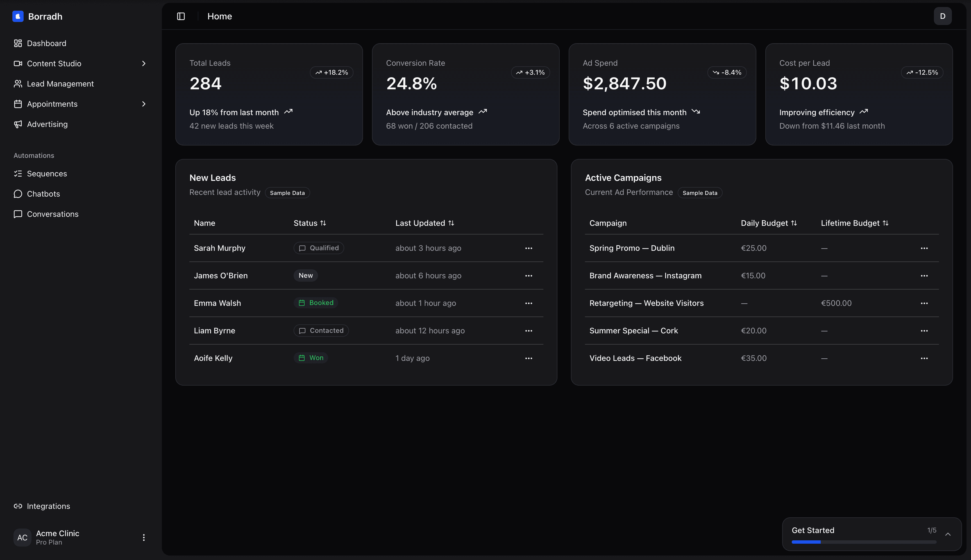The image size is (971, 560).
Task: Toggle the sidebar with the panel icon
Action: click(180, 16)
